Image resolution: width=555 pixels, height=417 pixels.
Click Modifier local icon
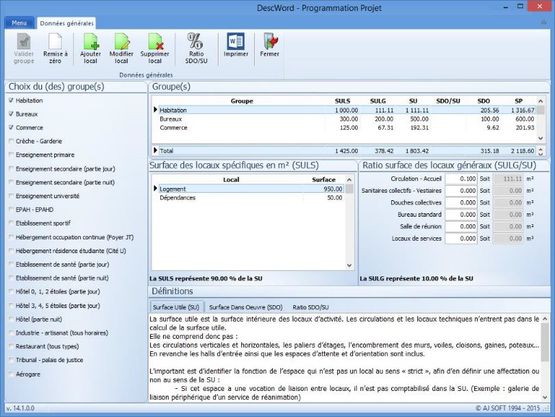[x=121, y=48]
